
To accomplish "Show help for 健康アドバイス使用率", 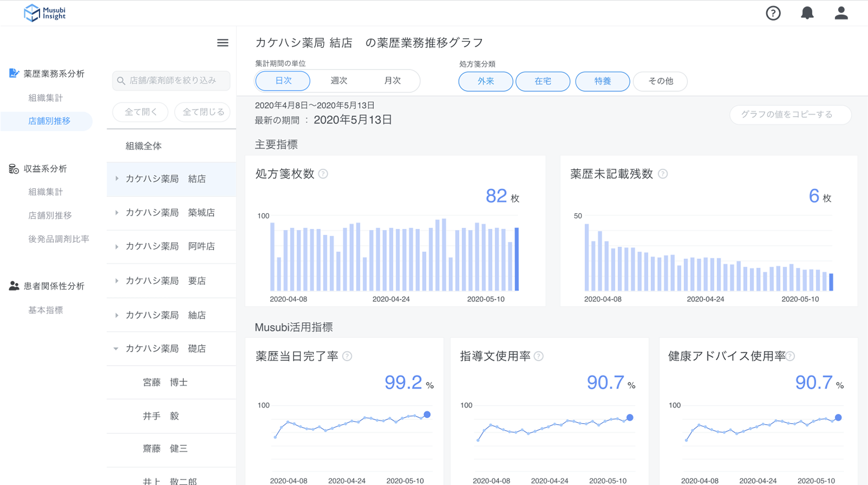I will pyautogui.click(x=790, y=356).
